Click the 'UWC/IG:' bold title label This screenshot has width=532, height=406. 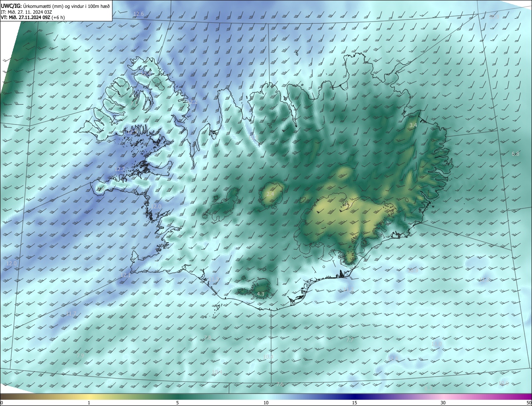12,5
